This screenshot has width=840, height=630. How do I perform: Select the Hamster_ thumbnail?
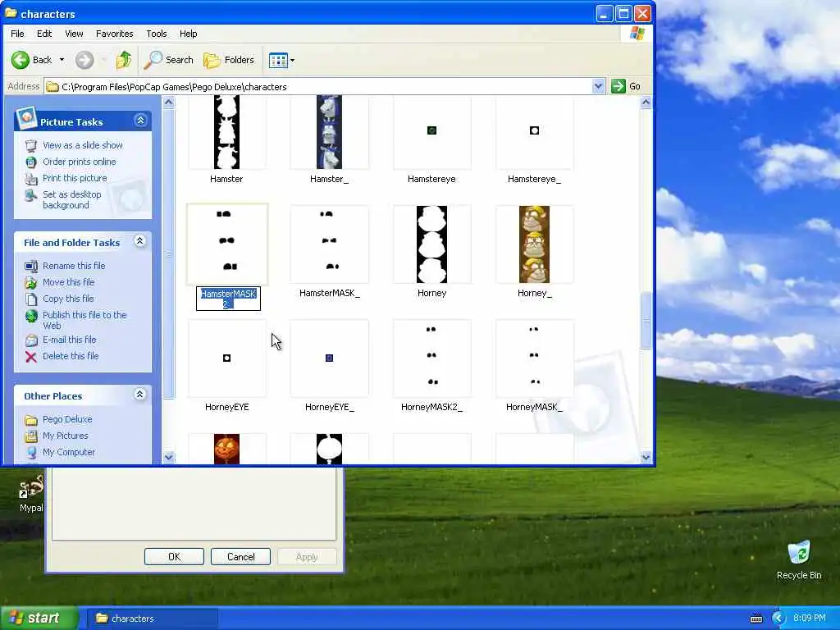pyautogui.click(x=330, y=132)
